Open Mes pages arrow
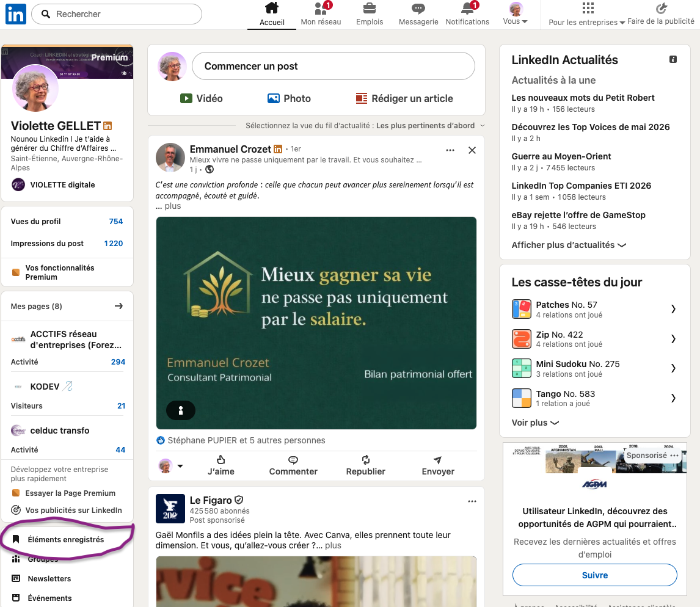Viewport: 700px width, 607px height. coord(118,306)
